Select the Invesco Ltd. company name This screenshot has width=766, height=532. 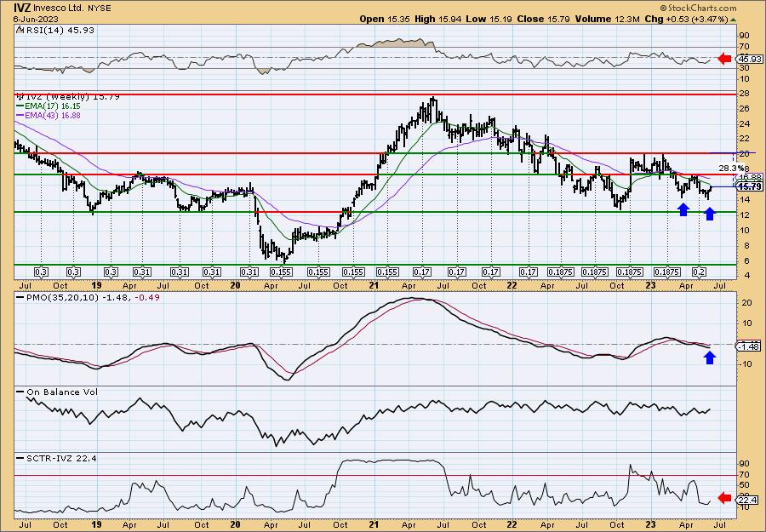pos(58,9)
